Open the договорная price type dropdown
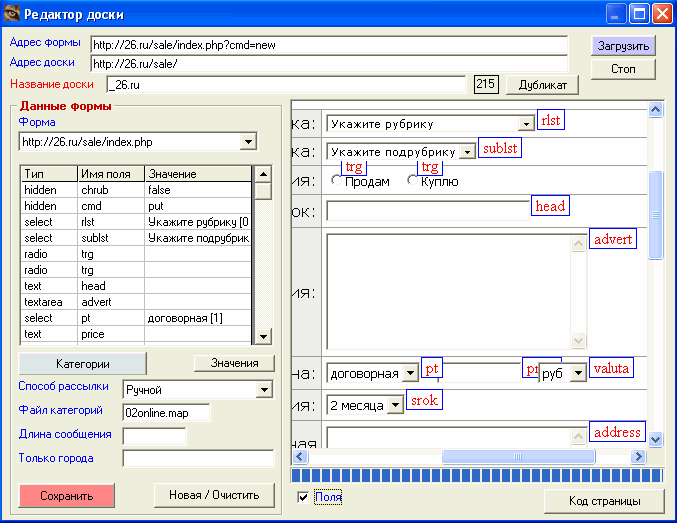Viewport: 677px width, 523px height. click(x=411, y=373)
